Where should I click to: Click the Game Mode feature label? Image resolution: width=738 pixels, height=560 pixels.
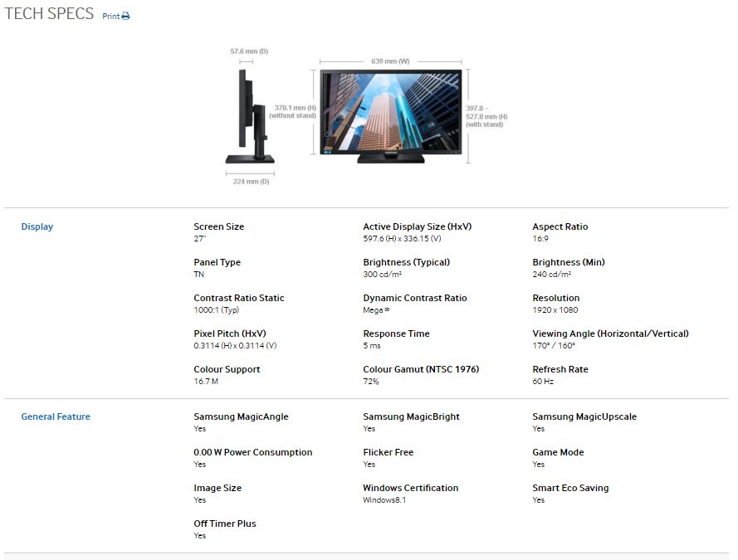pyautogui.click(x=558, y=452)
